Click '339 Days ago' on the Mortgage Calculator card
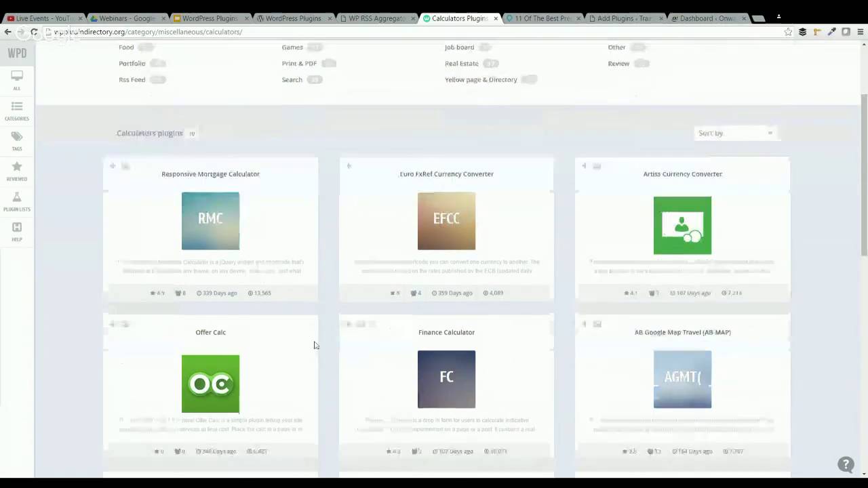Image resolution: width=868 pixels, height=488 pixels. (217, 293)
